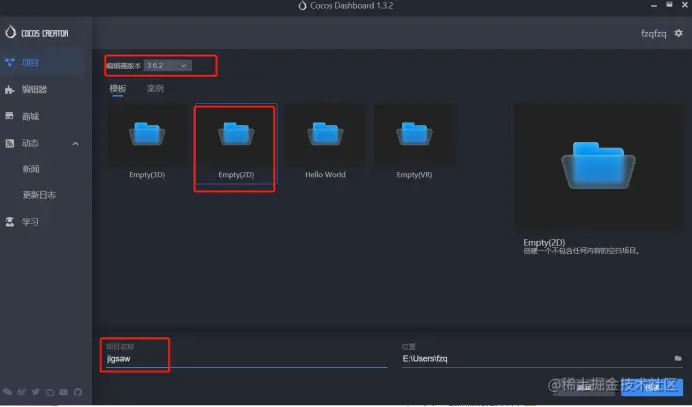Viewport: 692px width, 407px height.
Task: Select the Empty(2D) template
Action: coord(236,143)
